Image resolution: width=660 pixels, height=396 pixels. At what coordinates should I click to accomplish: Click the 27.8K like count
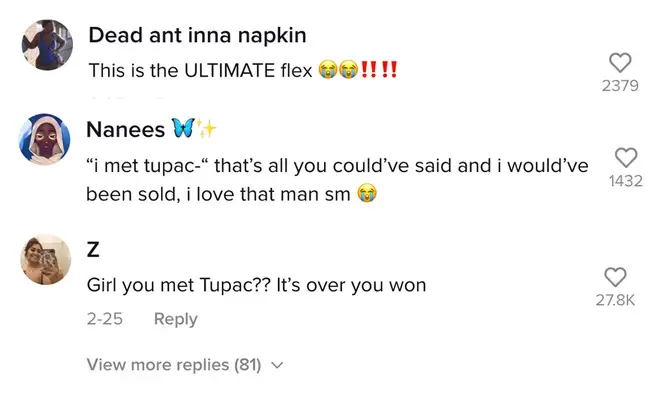click(x=615, y=300)
